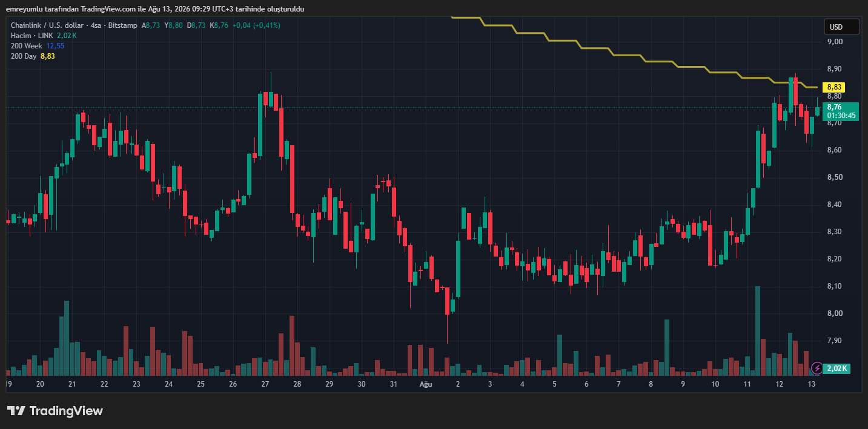Click the 8,60 price scale label

[x=835, y=150]
